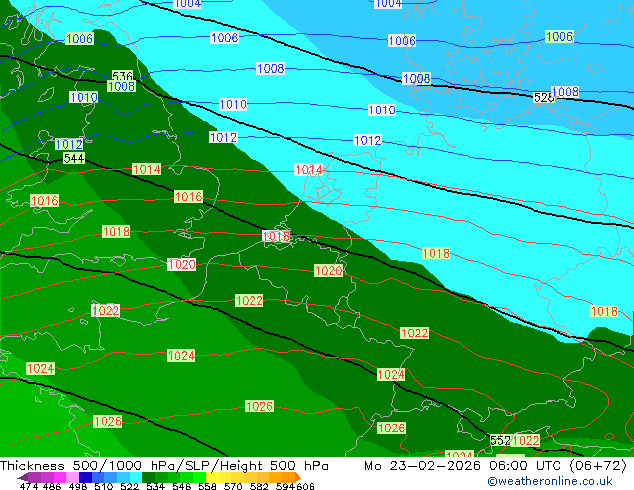Click the cyan swatch above 522
This screenshot has width=634, height=490.
coord(136,477)
